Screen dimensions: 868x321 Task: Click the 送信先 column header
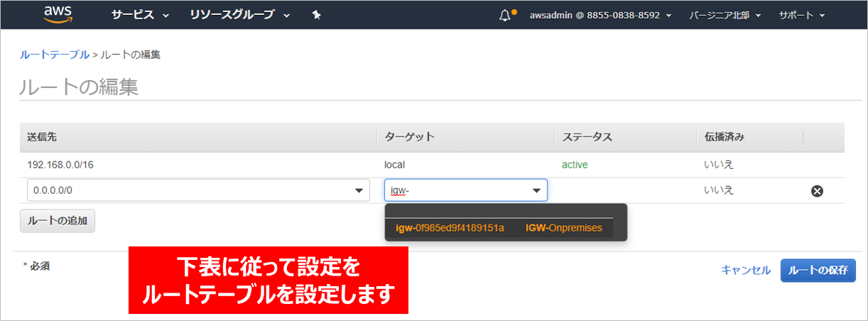(41, 136)
